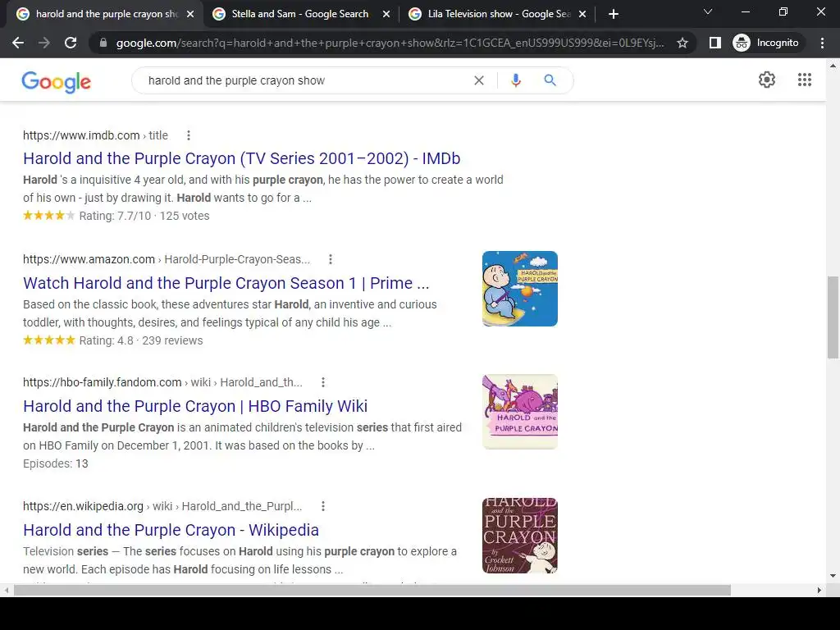
Task: Open Watch Harold Season 1 Prime link
Action: coord(226,283)
